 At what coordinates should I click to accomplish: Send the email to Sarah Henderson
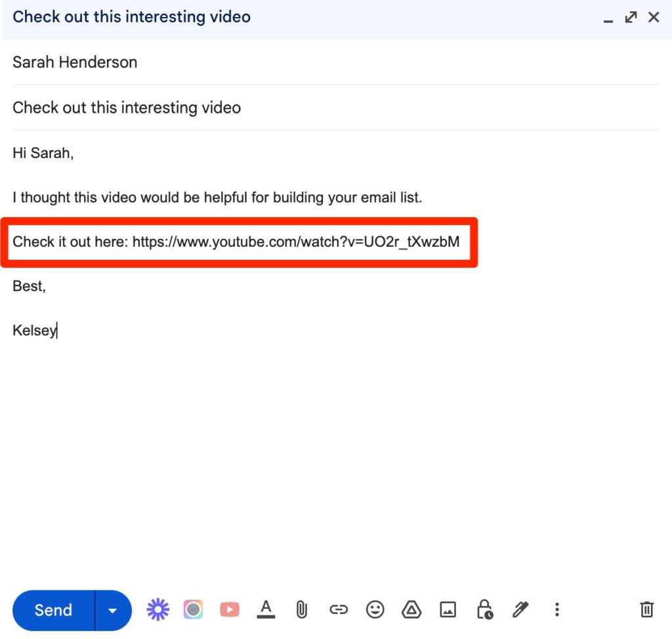click(52, 609)
